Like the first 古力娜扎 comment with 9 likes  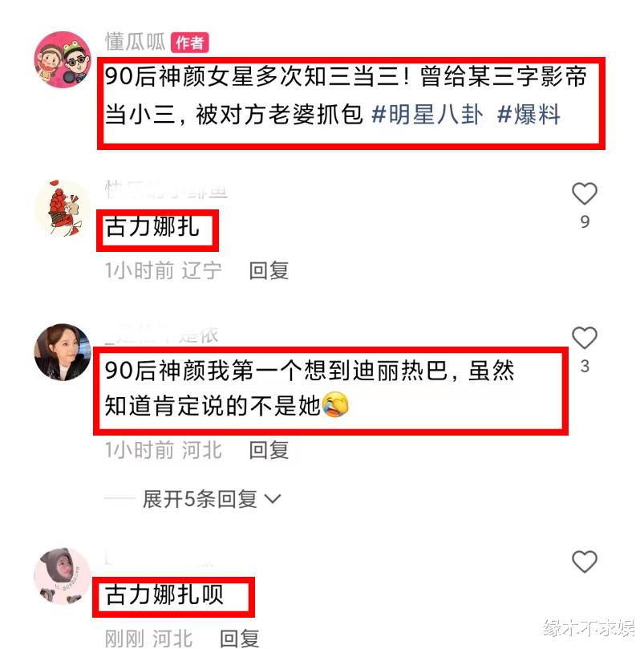coord(584,193)
